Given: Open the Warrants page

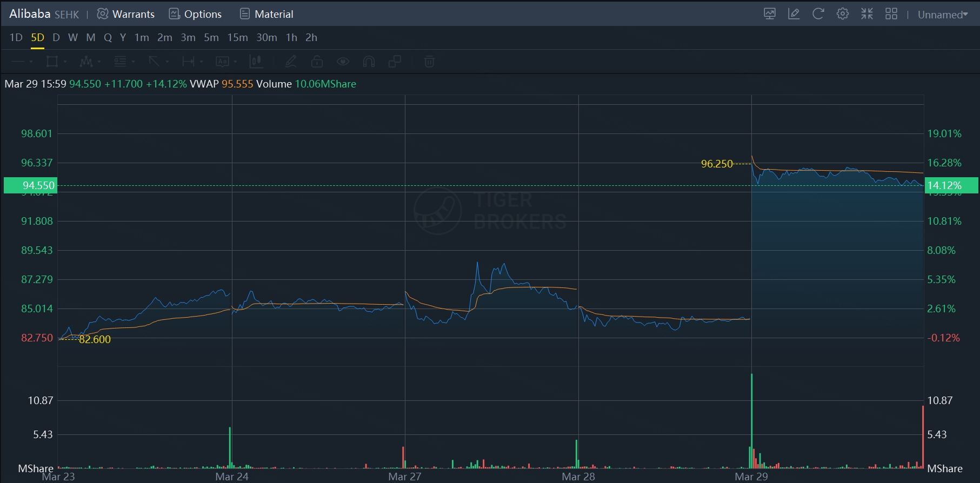Looking at the screenshot, I should 126,14.
